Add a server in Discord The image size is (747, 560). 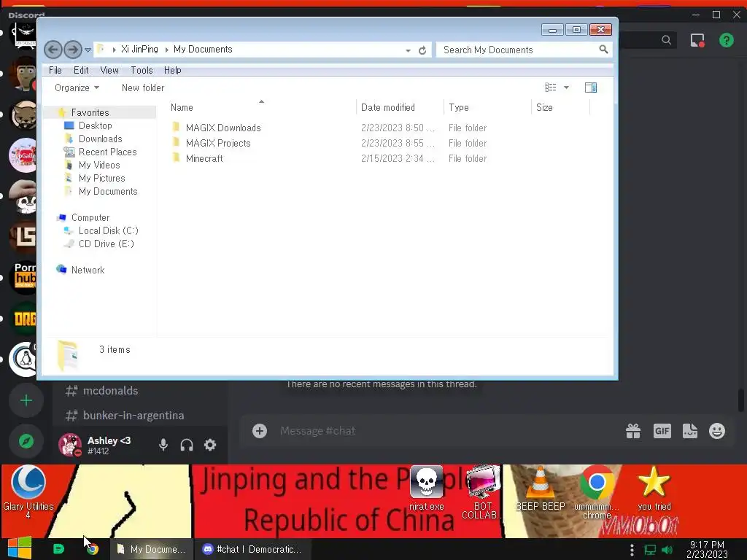26,400
